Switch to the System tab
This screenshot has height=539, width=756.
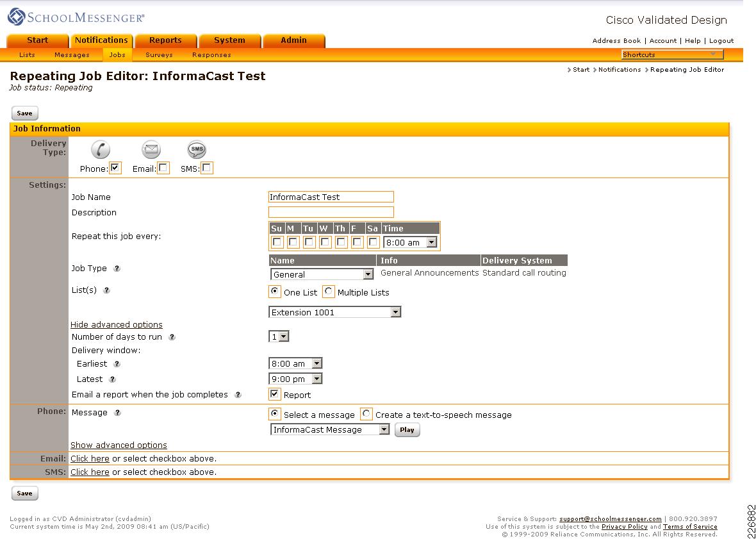tap(229, 40)
